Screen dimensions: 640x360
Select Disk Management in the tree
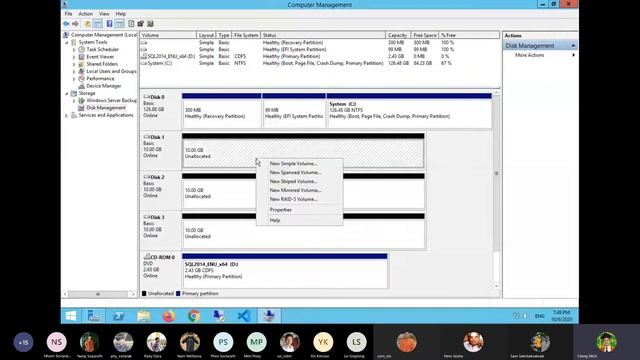click(106, 108)
